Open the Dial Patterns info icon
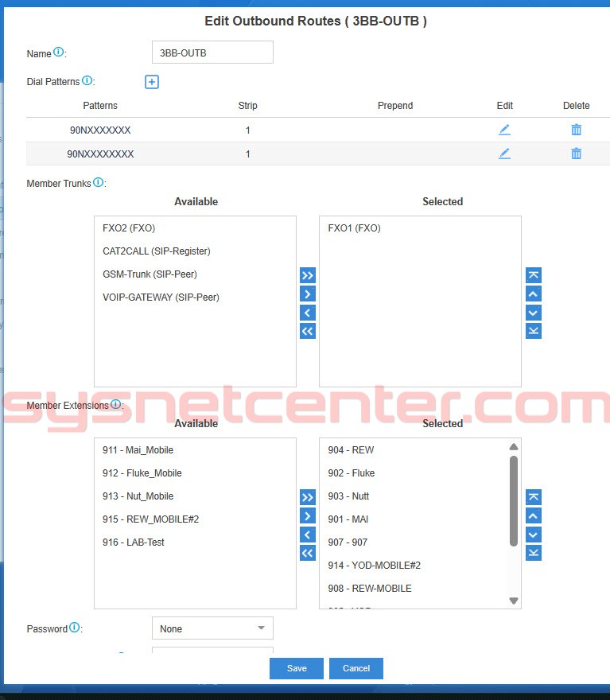This screenshot has width=610, height=700. click(x=87, y=80)
